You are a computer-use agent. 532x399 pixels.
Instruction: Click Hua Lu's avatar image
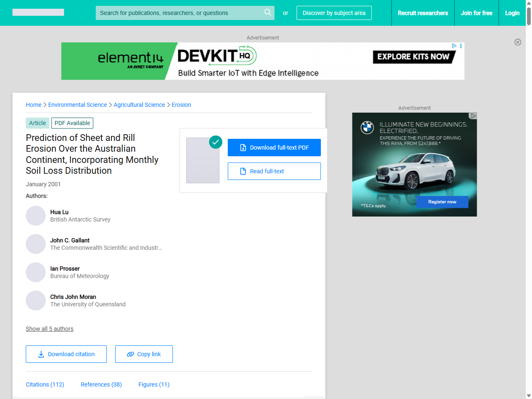point(36,216)
